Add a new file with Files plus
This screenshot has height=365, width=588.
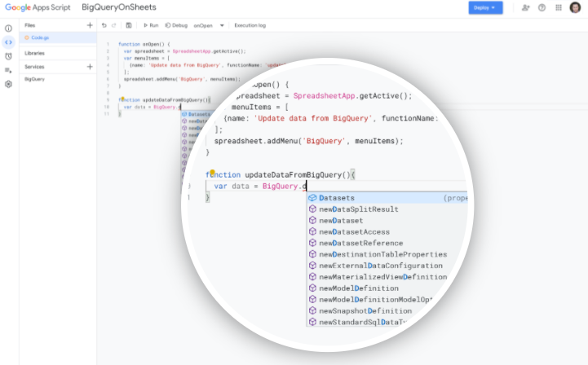point(90,25)
